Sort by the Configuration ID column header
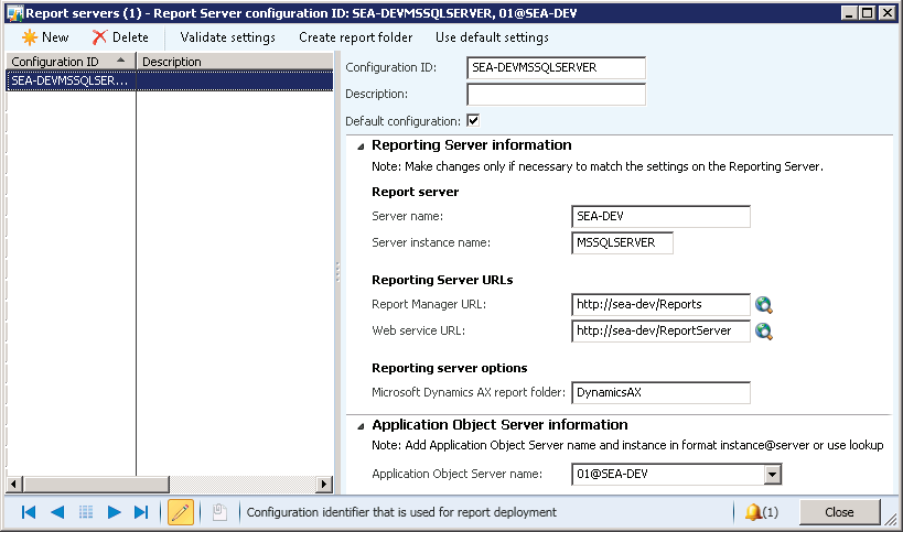Image resolution: width=904 pixels, height=533 pixels. 70,61
